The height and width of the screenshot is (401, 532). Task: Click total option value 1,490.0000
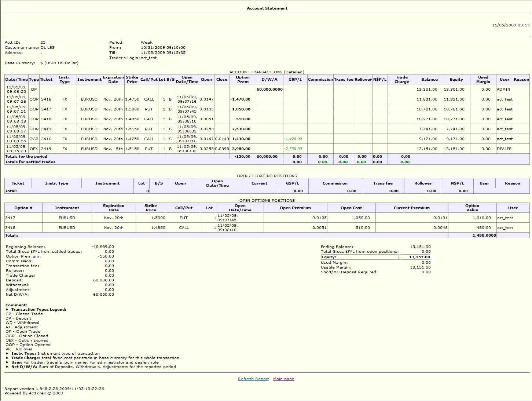pyautogui.click(x=484, y=236)
